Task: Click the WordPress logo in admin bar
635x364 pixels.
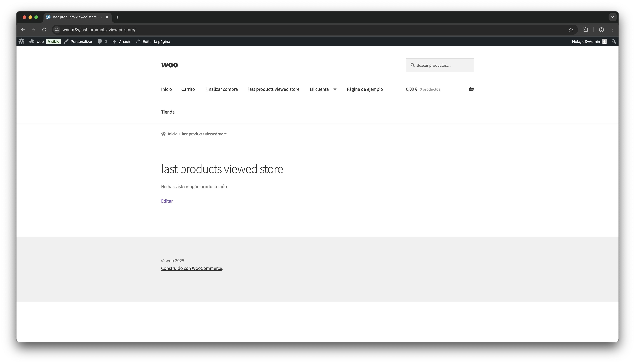Action: tap(21, 42)
